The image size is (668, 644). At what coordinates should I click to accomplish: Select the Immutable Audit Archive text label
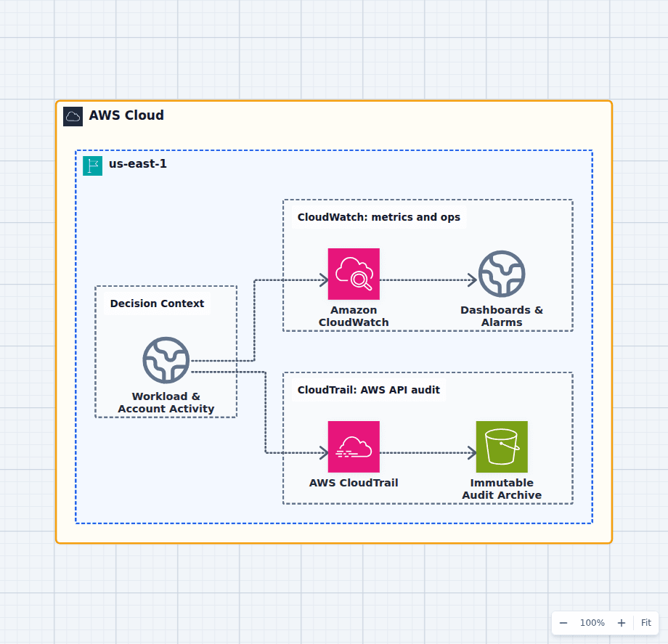tap(502, 489)
